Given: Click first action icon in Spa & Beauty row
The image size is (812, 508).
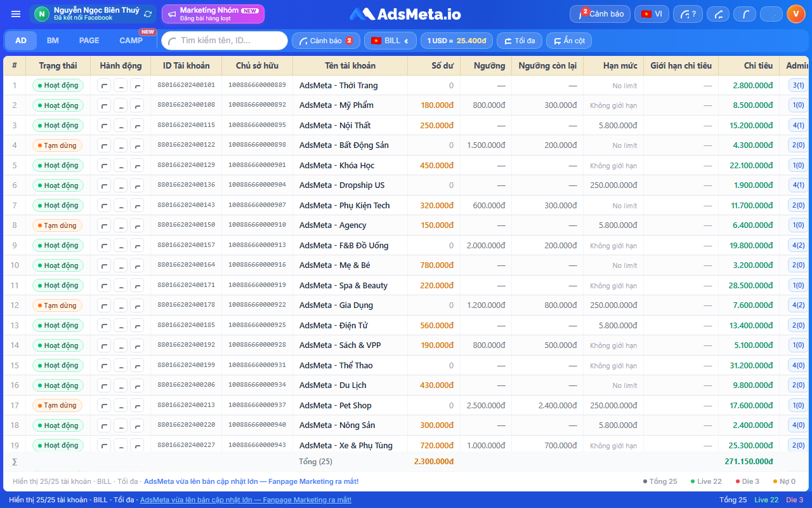Looking at the screenshot, I should [104, 286].
